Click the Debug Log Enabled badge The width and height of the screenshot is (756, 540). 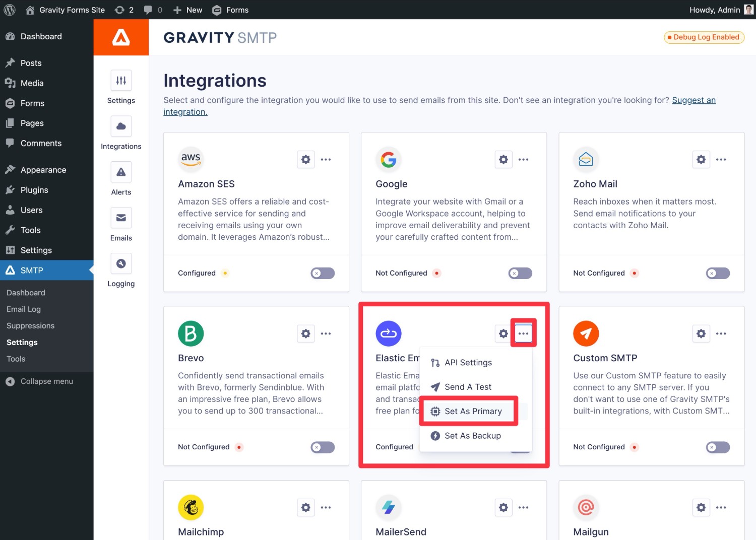704,37
